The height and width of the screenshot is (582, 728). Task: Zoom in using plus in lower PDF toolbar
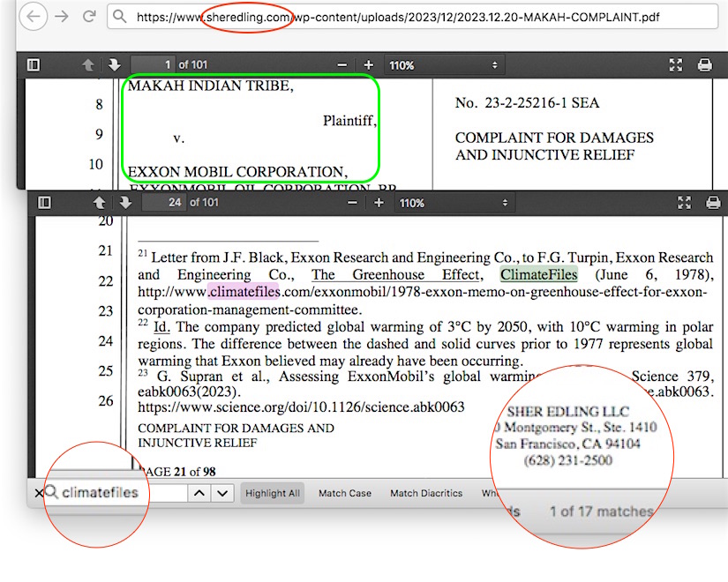[x=379, y=203]
